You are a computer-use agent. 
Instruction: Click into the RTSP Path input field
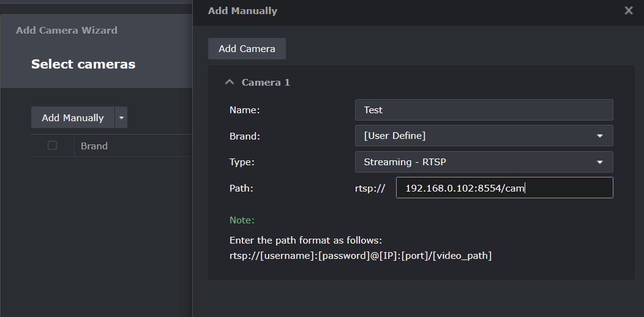504,188
